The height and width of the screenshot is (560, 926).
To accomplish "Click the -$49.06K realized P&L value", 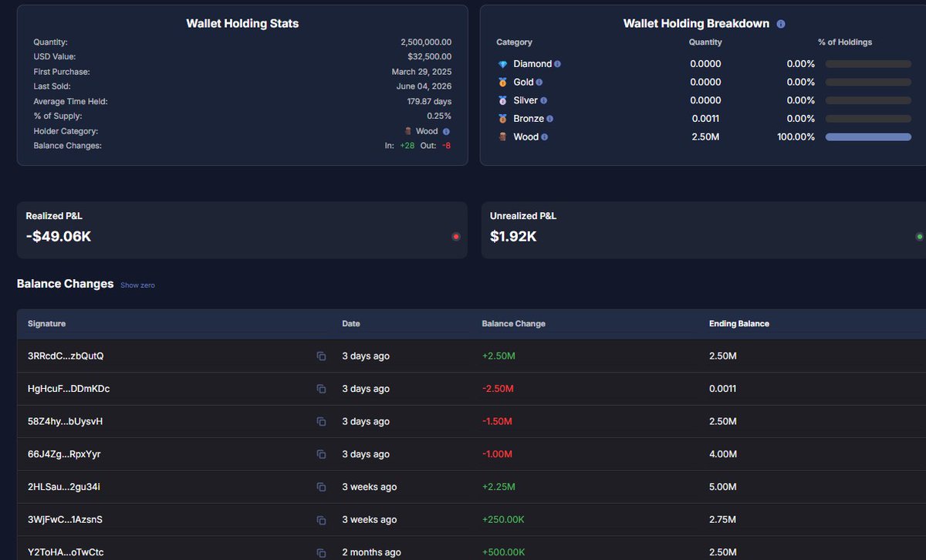I will point(59,237).
